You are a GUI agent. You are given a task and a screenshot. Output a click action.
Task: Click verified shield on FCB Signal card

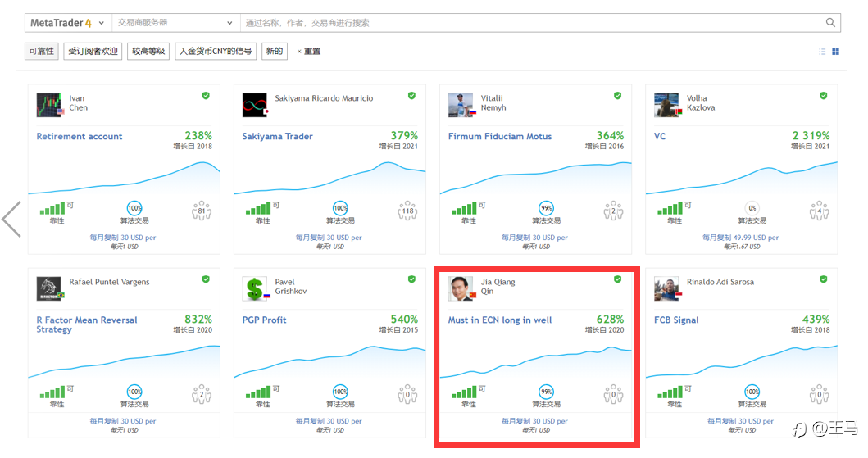824,279
